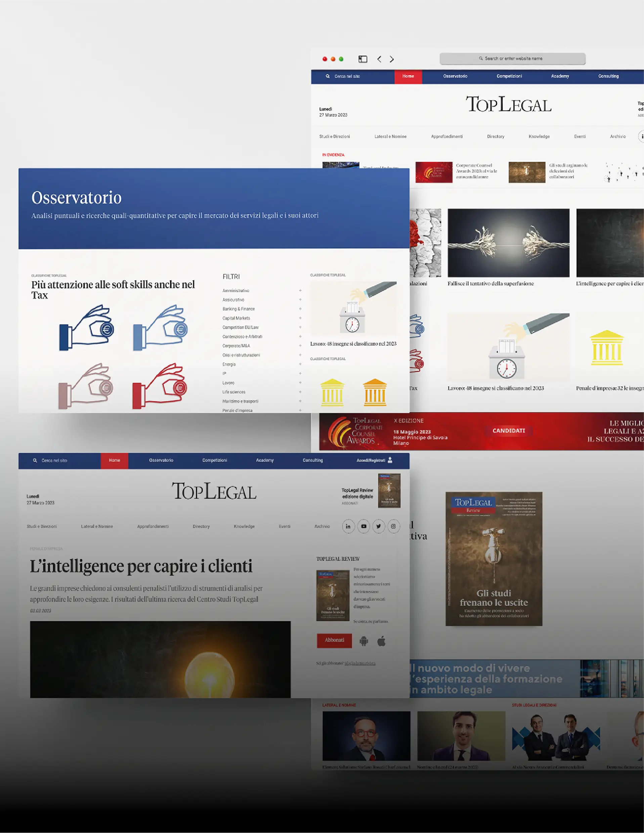Open Eventi in browser window
The height and width of the screenshot is (833, 644).
(x=580, y=137)
